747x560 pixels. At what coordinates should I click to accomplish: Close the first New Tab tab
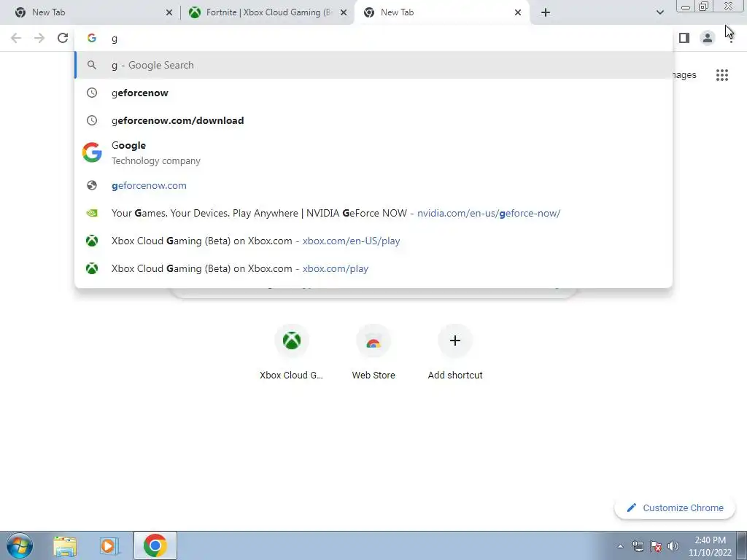tap(169, 12)
